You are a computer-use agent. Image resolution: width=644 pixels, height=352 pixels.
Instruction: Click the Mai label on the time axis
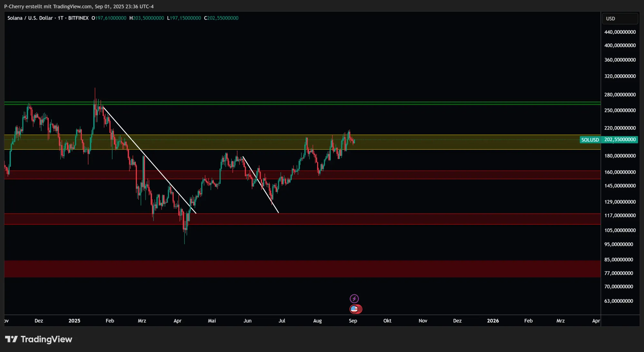(212, 321)
